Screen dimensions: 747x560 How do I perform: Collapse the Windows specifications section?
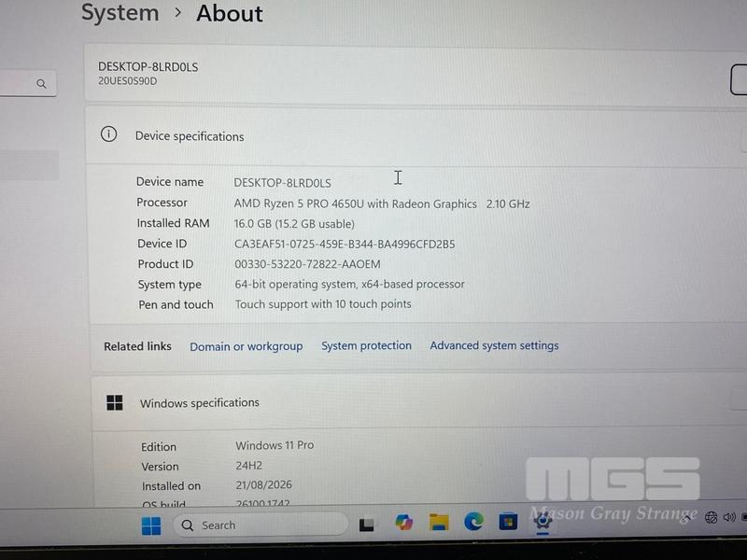[739, 399]
